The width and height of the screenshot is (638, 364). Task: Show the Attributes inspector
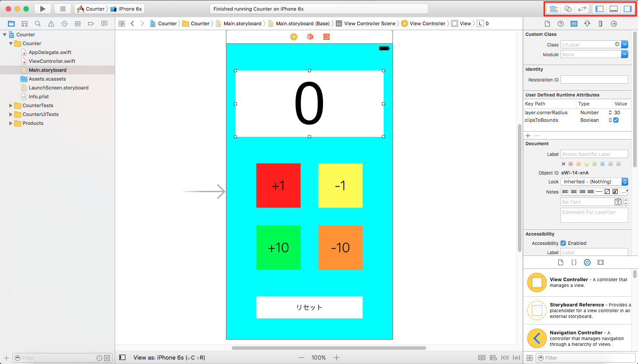click(x=587, y=23)
